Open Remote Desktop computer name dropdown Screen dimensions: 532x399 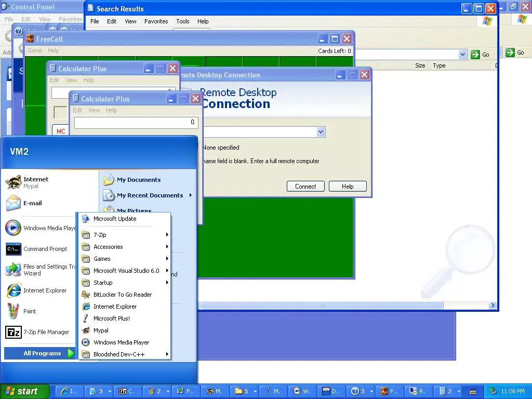(321, 132)
